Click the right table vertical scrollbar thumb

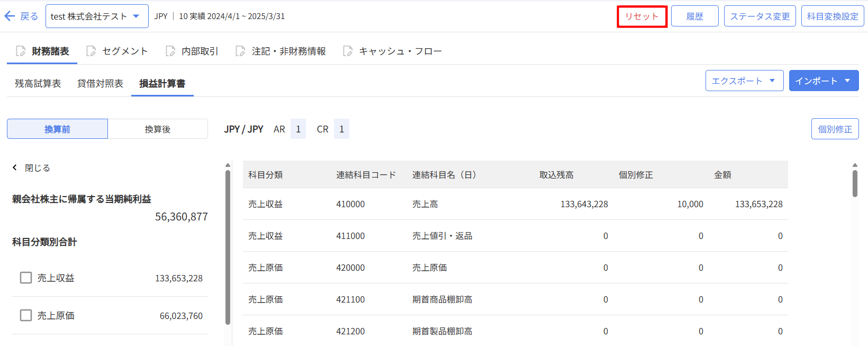pyautogui.click(x=855, y=183)
